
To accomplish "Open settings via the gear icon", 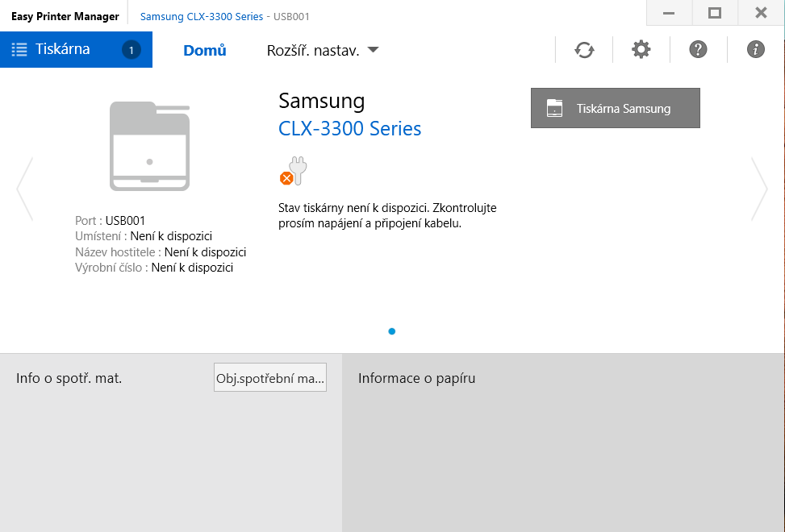I will click(641, 50).
